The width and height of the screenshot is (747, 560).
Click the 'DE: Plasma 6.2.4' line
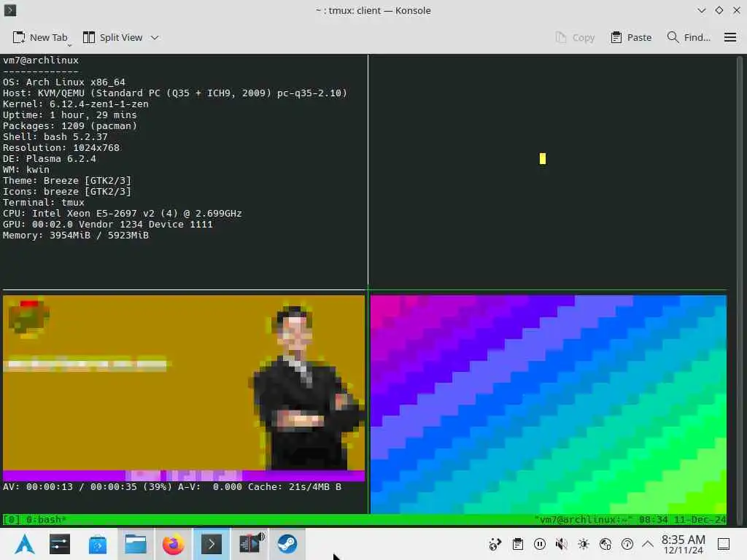coord(50,158)
